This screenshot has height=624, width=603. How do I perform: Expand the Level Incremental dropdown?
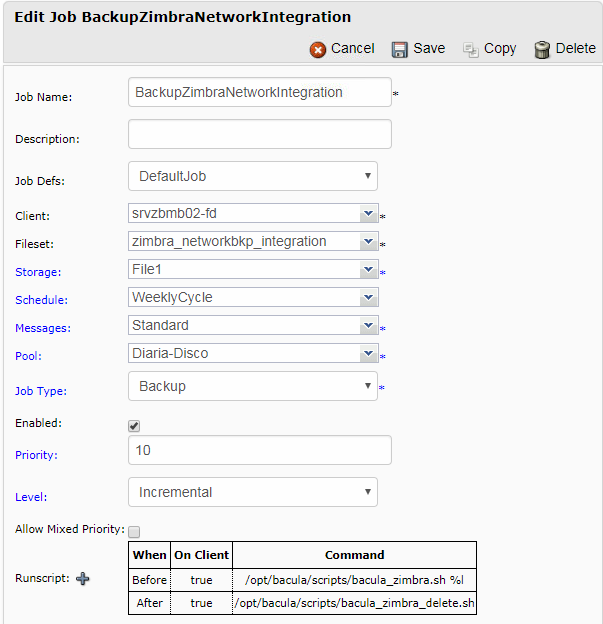click(x=253, y=492)
